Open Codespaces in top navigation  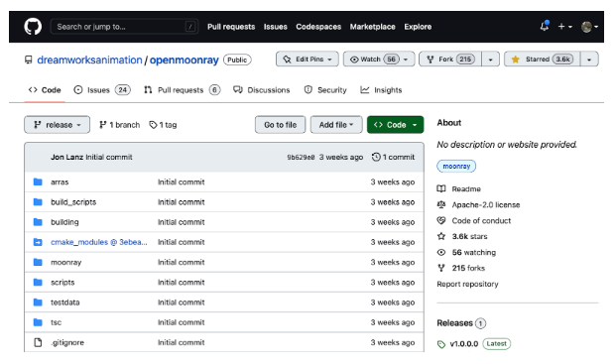[x=318, y=27]
